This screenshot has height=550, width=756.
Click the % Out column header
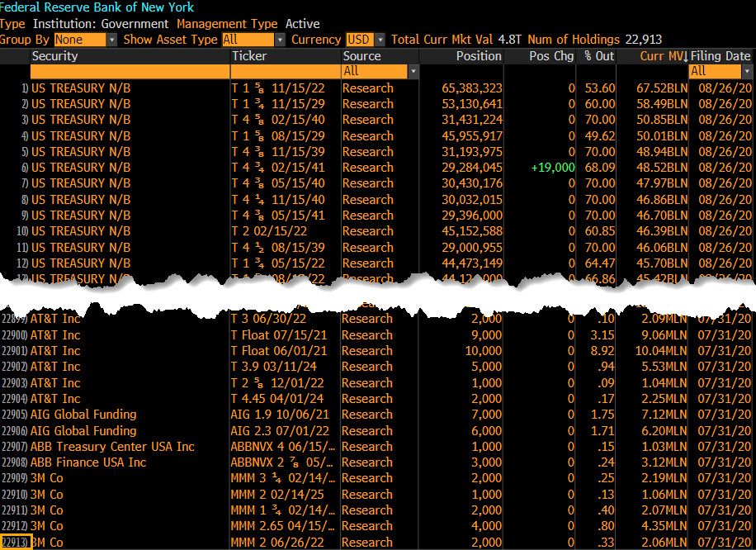pos(599,56)
